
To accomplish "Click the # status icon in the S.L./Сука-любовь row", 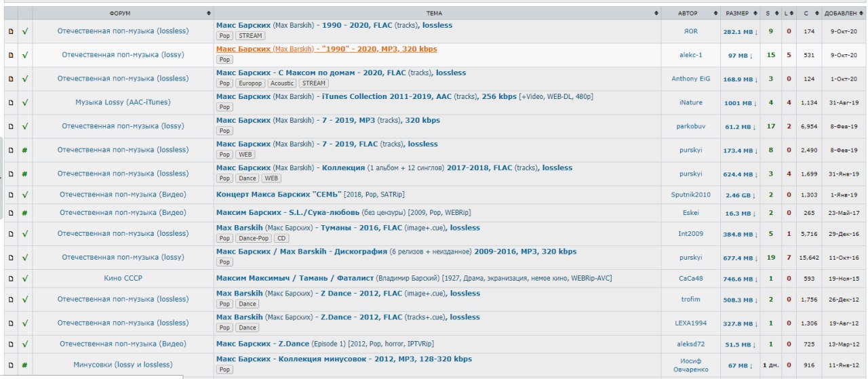I will click(x=24, y=212).
